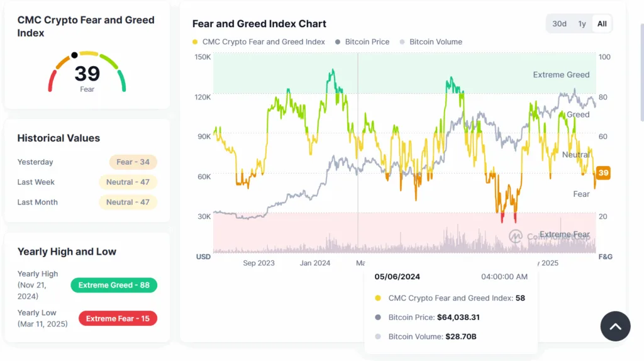Click the yellow Fear and Greed legend dot
Image resolution: width=644 pixels, height=361 pixels.
(195, 42)
